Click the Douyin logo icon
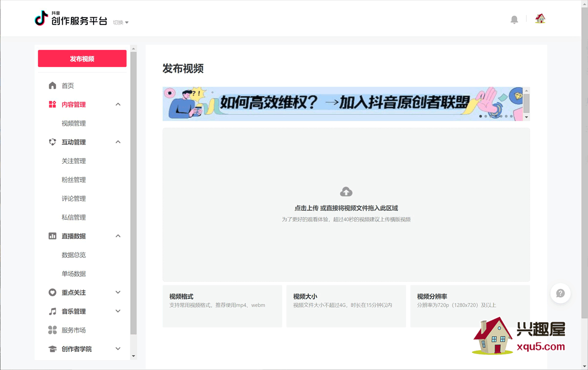588x370 pixels. point(41,18)
